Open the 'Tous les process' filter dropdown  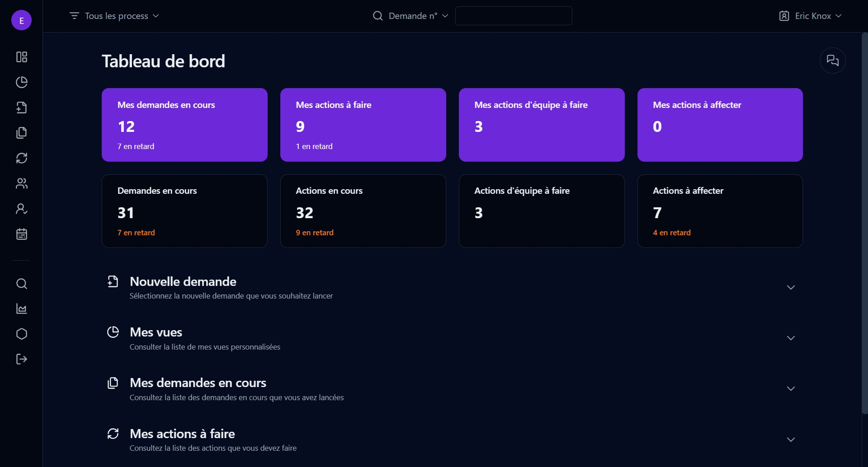coord(114,16)
